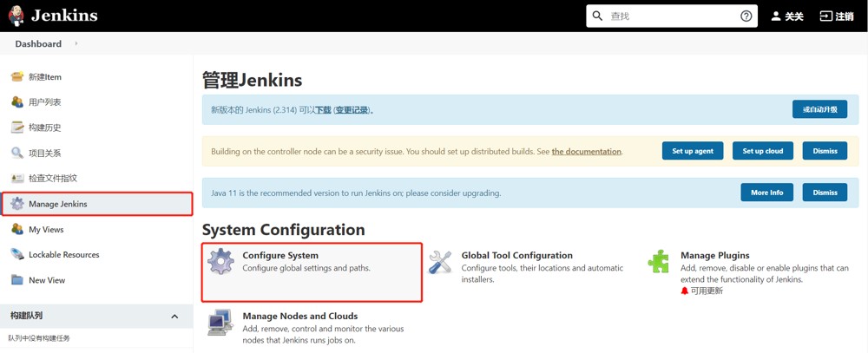Screen dimensions: 868x353
Task: Collapse the 构建队列 panel chevron
Action: pos(174,317)
